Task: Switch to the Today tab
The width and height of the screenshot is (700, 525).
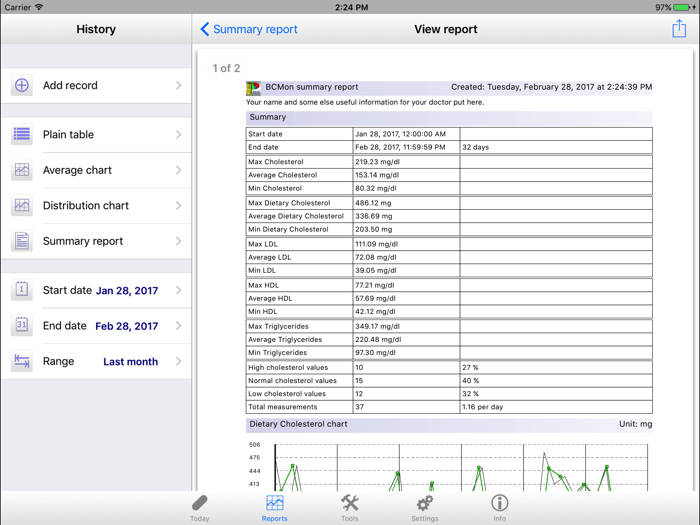Action: point(199,507)
